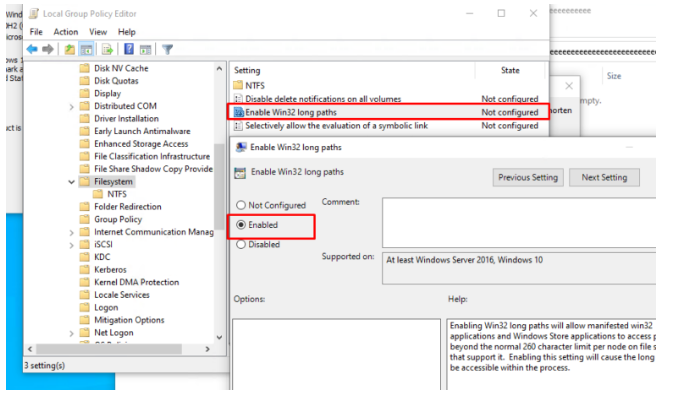Expand the Internet Communication Management node
This screenshot has width=694, height=402.
click(x=71, y=232)
